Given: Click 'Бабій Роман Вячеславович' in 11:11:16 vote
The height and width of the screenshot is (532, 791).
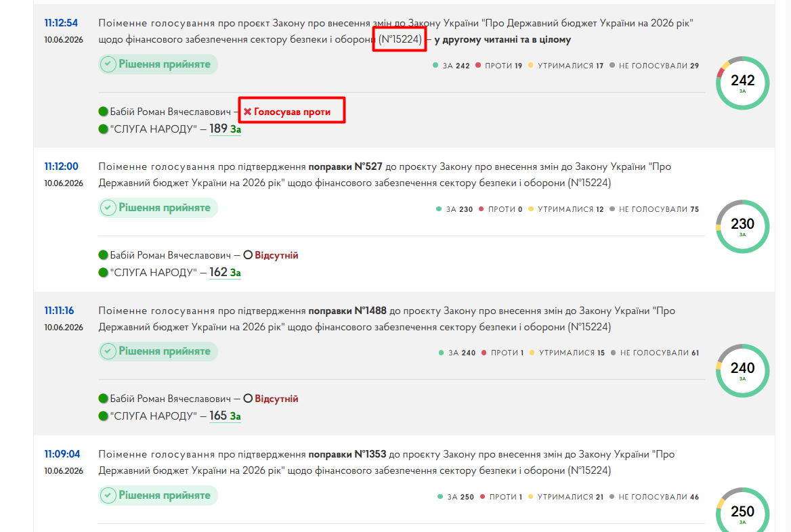Looking at the screenshot, I should coord(171,399).
